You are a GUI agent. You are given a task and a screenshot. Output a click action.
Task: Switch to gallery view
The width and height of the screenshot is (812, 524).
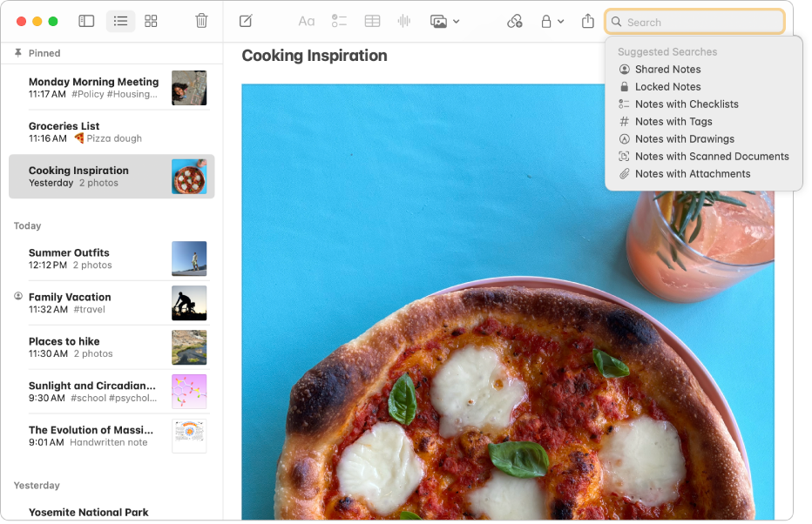point(151,21)
